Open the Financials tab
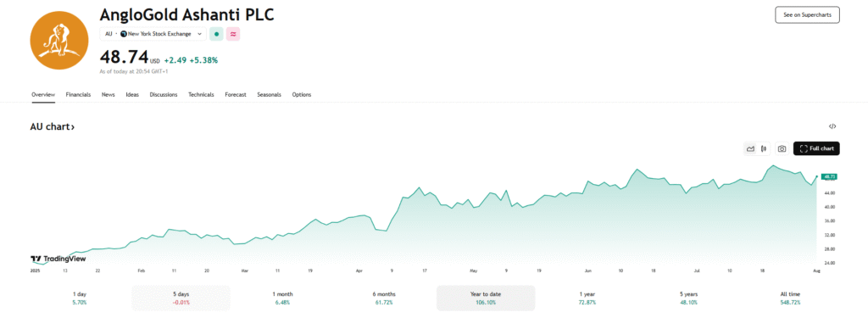 (x=78, y=95)
